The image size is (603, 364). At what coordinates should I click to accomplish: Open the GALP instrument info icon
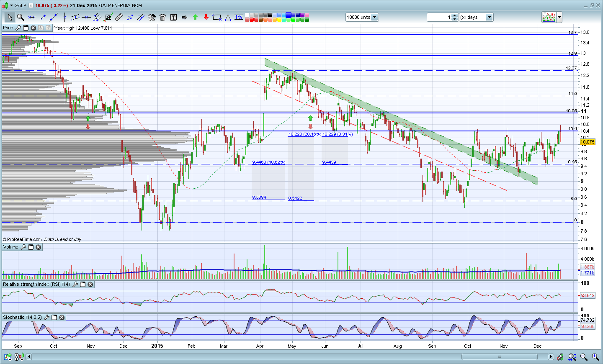tap(31, 5)
